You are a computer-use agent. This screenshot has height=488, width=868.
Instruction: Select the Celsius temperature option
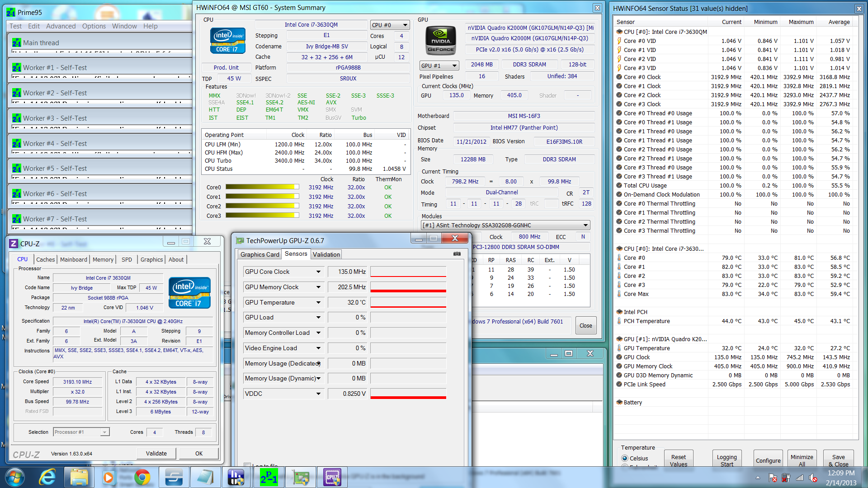tap(625, 458)
